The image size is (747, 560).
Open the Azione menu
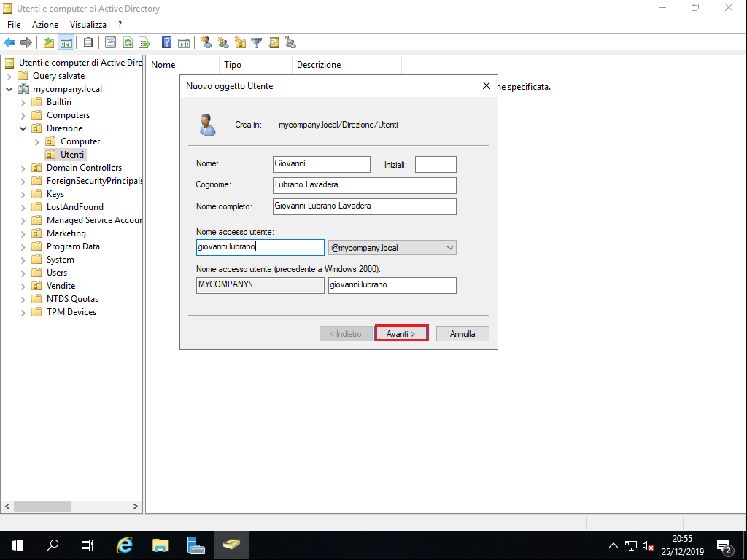45,24
